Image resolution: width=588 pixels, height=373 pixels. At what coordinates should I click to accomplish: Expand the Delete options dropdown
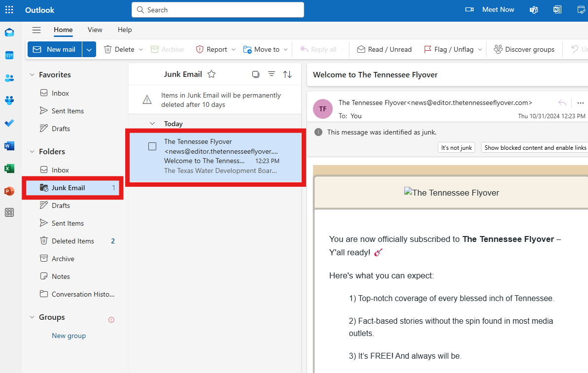pos(141,49)
